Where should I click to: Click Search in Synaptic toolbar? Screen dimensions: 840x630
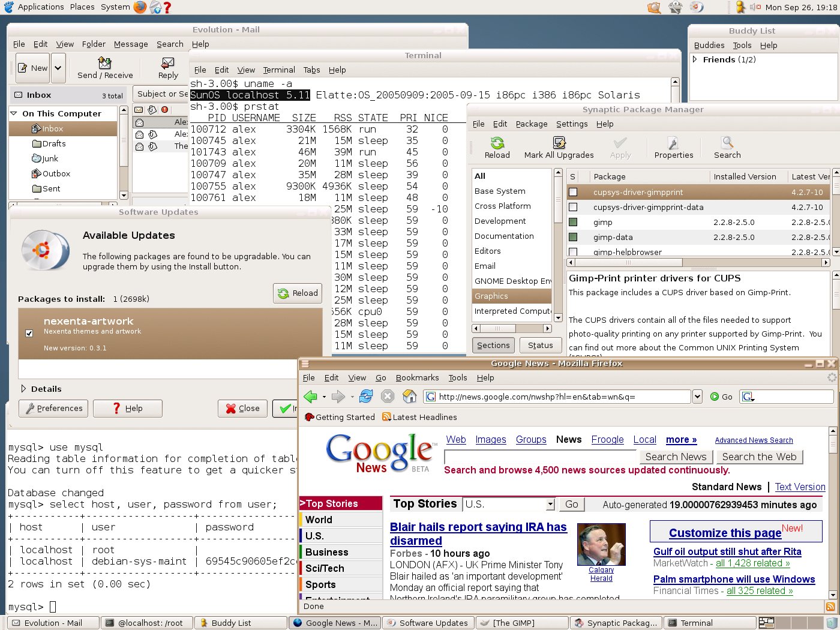tap(727, 148)
